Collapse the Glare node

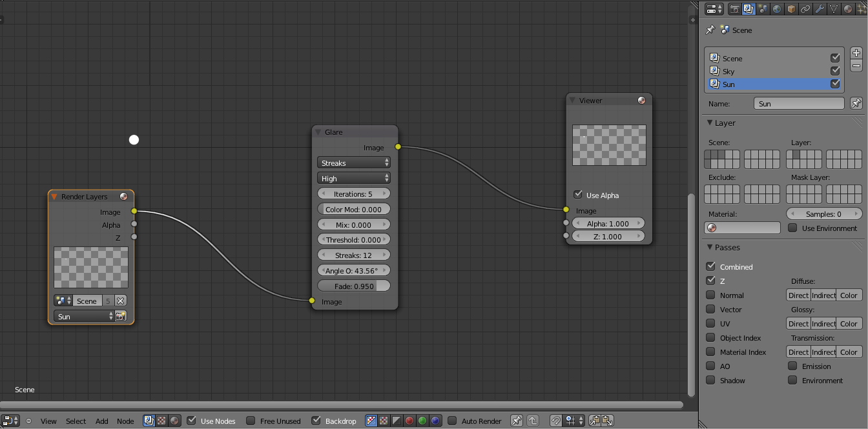[318, 132]
